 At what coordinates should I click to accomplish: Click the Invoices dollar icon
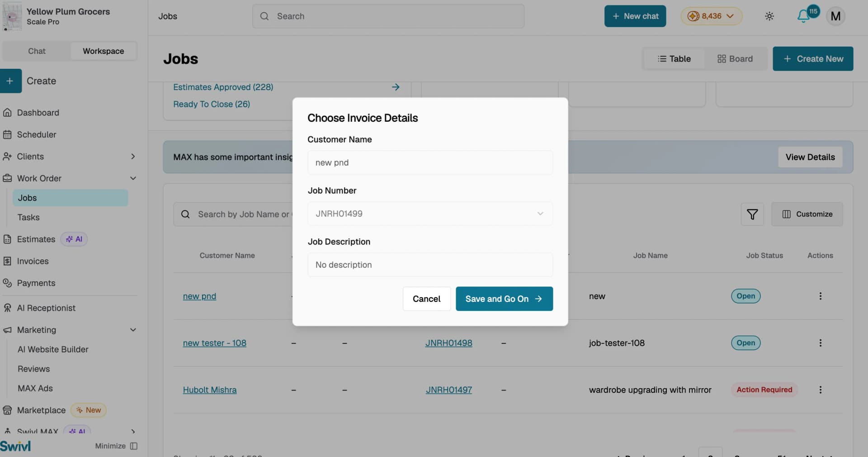pyautogui.click(x=7, y=261)
